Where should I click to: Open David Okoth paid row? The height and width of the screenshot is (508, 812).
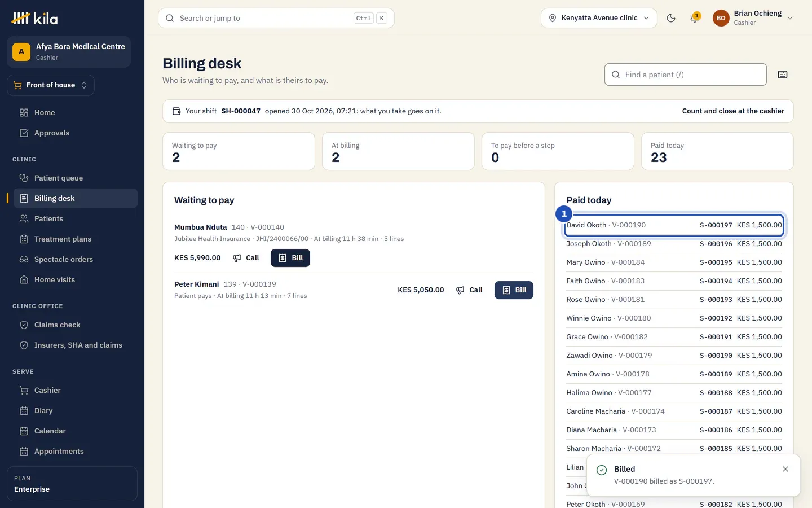tap(674, 225)
